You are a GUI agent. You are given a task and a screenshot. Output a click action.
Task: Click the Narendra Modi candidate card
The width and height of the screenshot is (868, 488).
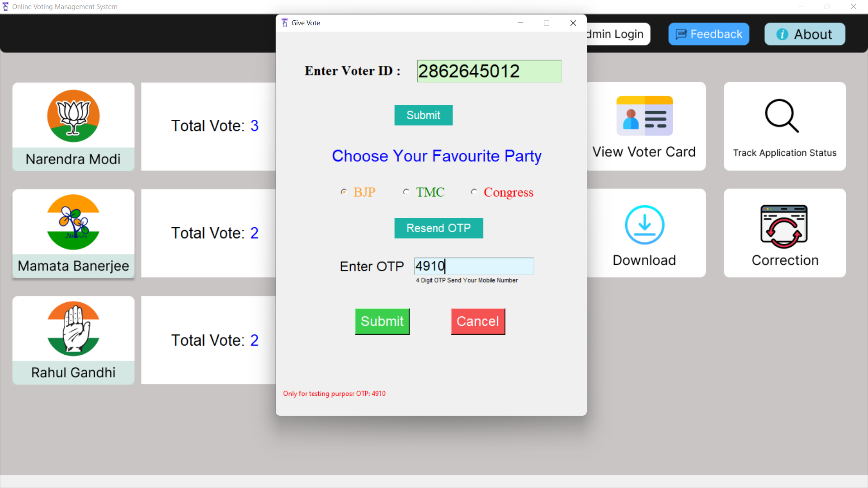point(73,127)
